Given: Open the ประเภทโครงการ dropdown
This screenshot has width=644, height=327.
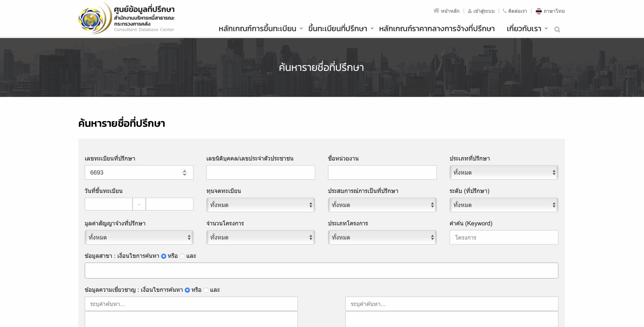Looking at the screenshot, I should 382,237.
